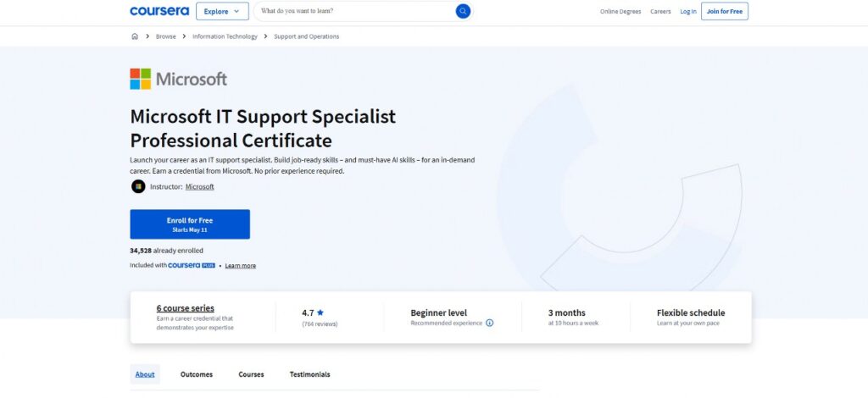Click the instructor avatar icon

tap(138, 186)
